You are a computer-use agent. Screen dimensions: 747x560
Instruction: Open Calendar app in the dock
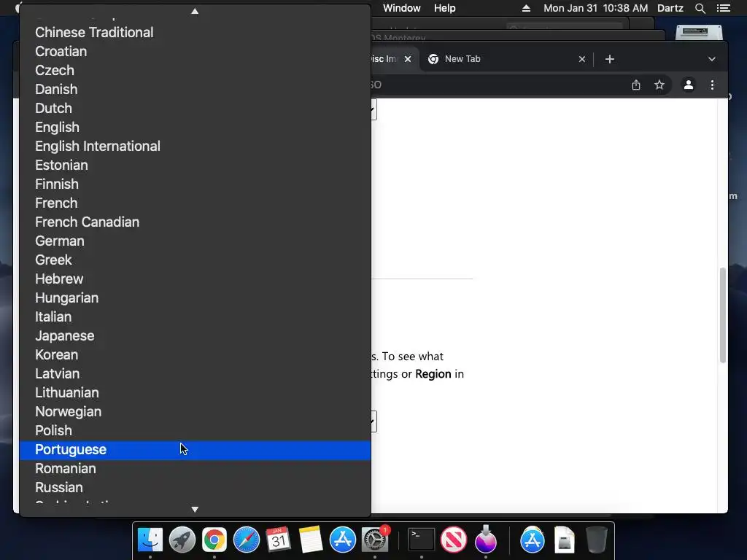coord(278,540)
